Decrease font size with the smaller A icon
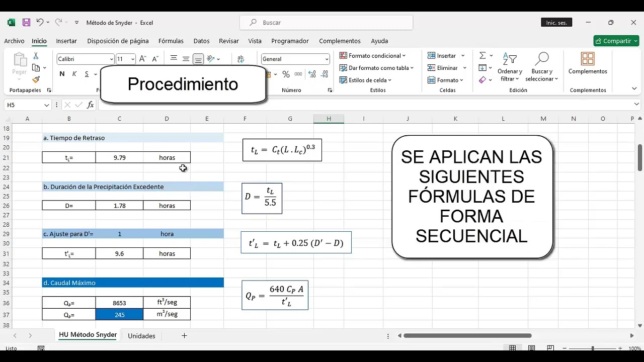 point(155,59)
